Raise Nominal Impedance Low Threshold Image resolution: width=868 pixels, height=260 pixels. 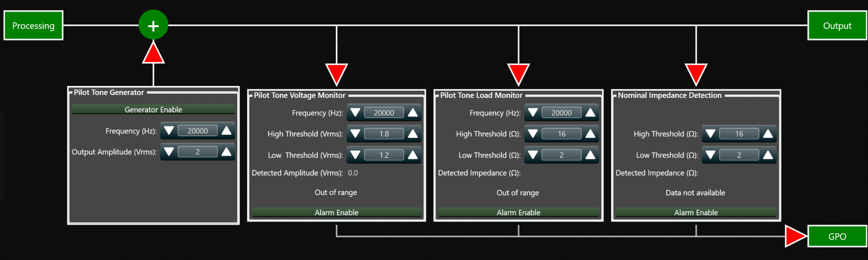768,155
